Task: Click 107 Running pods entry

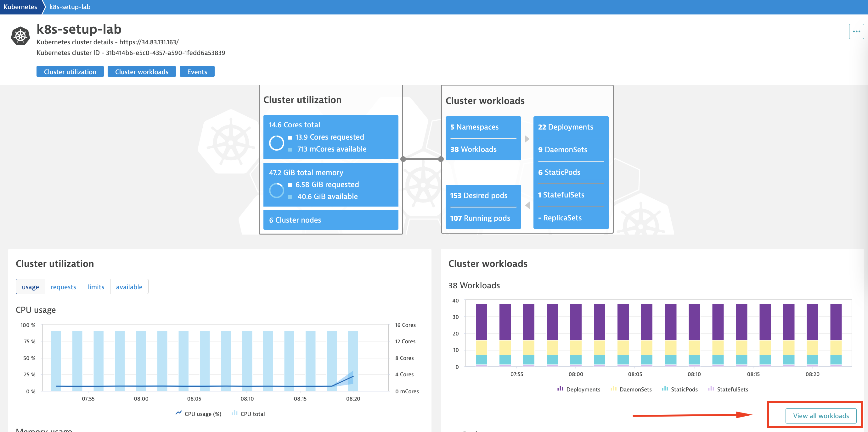Action: [480, 218]
